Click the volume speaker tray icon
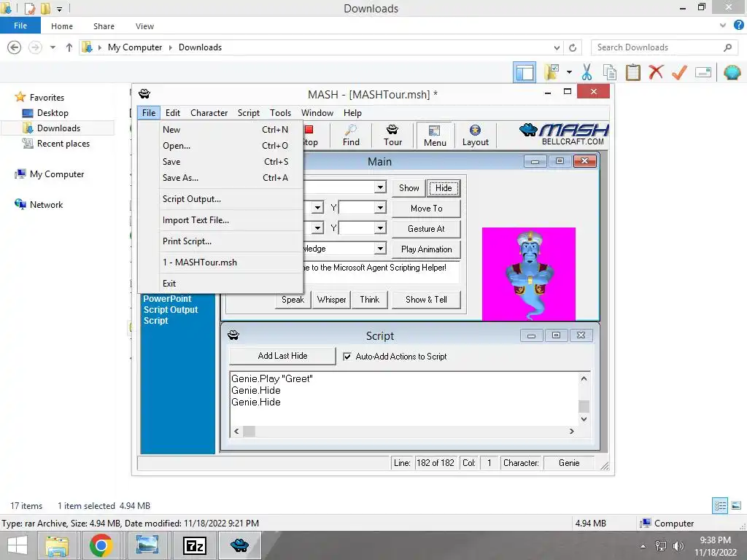 [x=678, y=546]
